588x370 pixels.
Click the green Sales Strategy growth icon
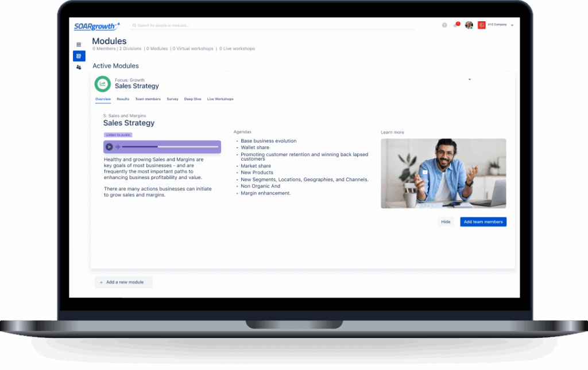tap(103, 84)
